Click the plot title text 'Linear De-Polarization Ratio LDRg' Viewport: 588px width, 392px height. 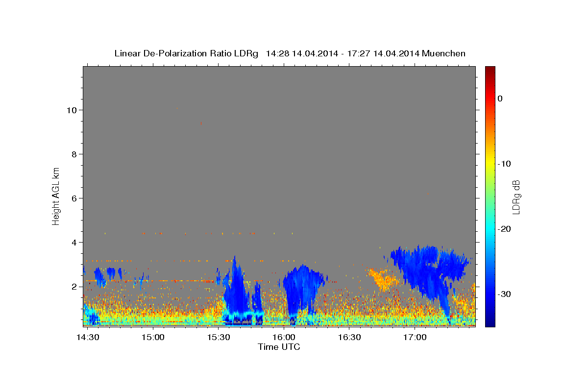[x=186, y=53]
